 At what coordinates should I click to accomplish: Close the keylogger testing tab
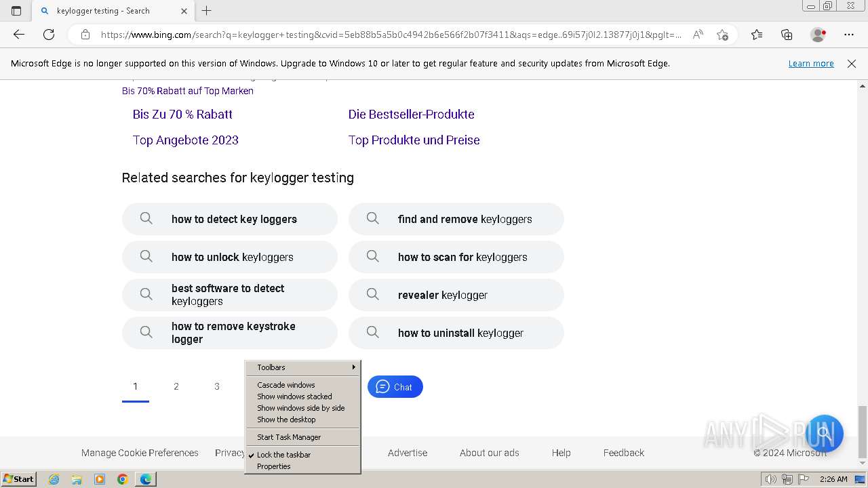coord(184,11)
